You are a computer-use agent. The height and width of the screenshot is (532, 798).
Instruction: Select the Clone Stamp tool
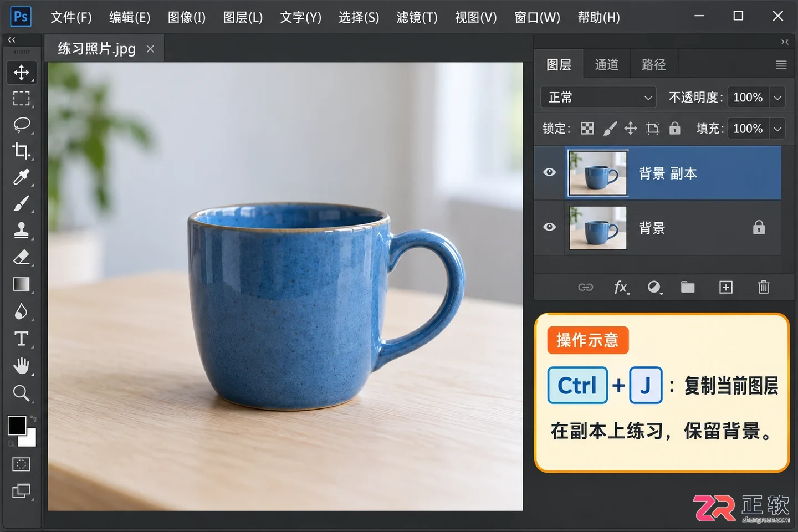22,230
